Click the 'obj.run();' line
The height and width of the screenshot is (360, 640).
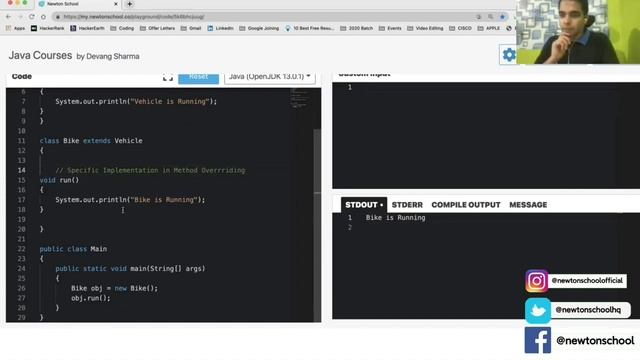tap(91, 298)
